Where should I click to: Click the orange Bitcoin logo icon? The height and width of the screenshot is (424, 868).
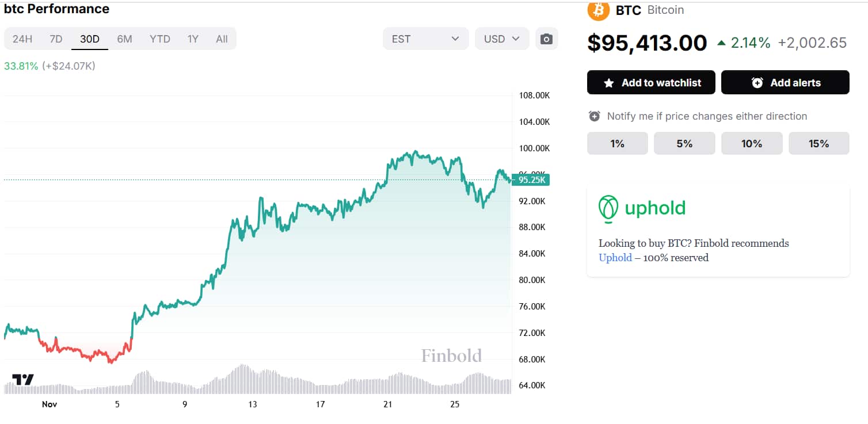[599, 10]
